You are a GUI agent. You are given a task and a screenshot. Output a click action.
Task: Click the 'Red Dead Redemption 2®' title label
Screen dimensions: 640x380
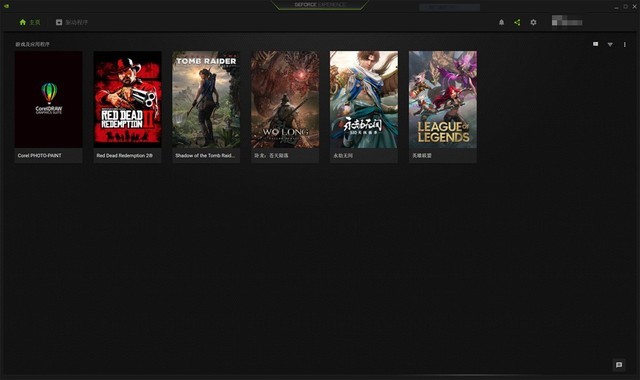(124, 156)
